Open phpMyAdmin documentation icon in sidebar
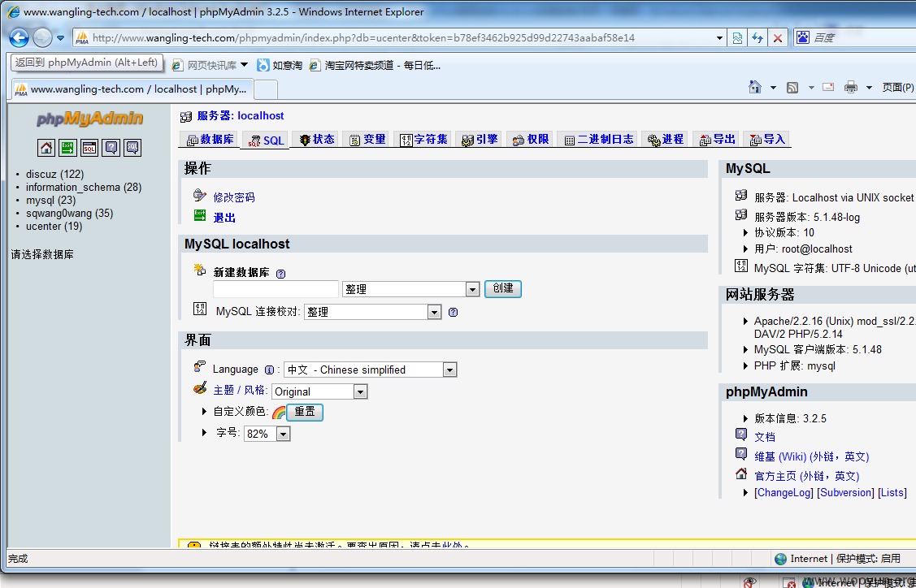 (x=111, y=148)
